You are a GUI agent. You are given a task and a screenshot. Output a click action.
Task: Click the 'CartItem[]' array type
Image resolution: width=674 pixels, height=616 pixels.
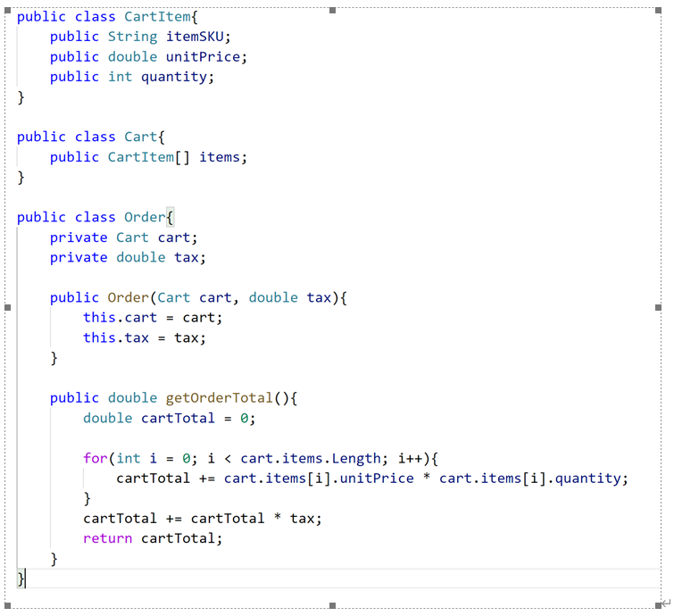pos(148,157)
